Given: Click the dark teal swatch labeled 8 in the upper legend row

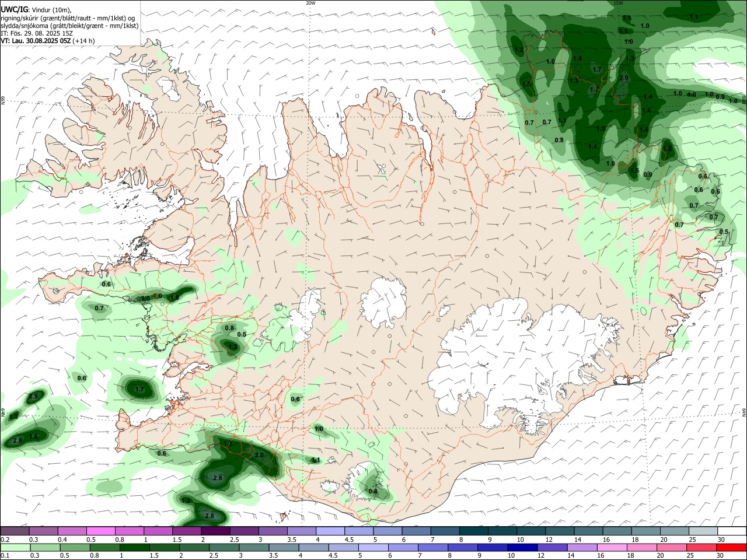Looking at the screenshot, I should pyautogui.click(x=473, y=531).
